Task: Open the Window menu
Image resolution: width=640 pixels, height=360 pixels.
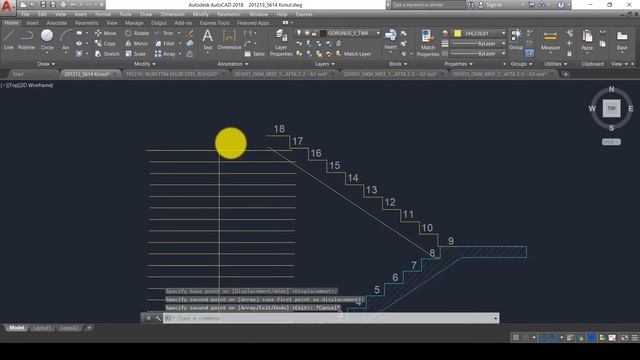Action: coord(258,14)
